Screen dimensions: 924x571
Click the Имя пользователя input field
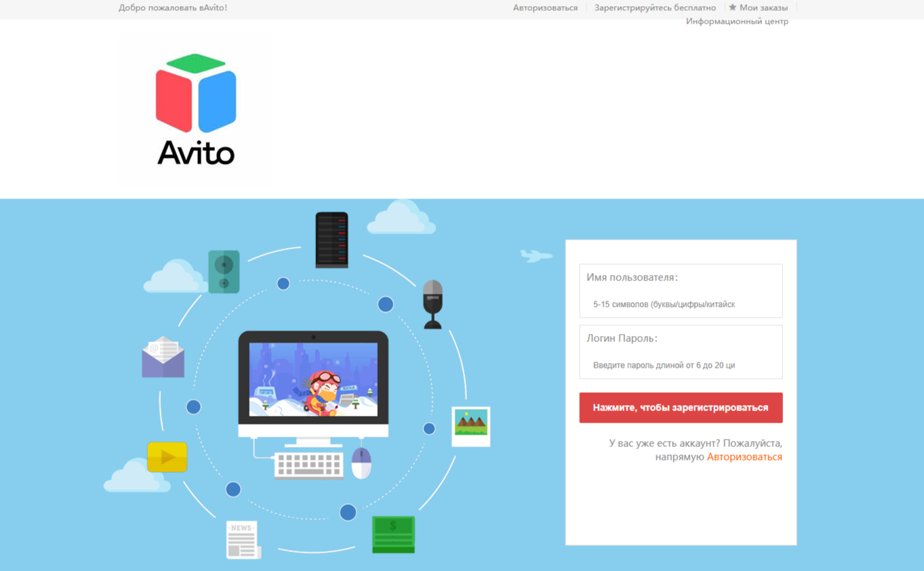pyautogui.click(x=680, y=304)
